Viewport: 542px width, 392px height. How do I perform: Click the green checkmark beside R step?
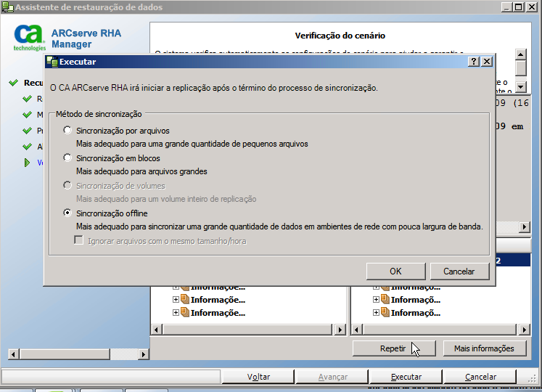(x=27, y=99)
